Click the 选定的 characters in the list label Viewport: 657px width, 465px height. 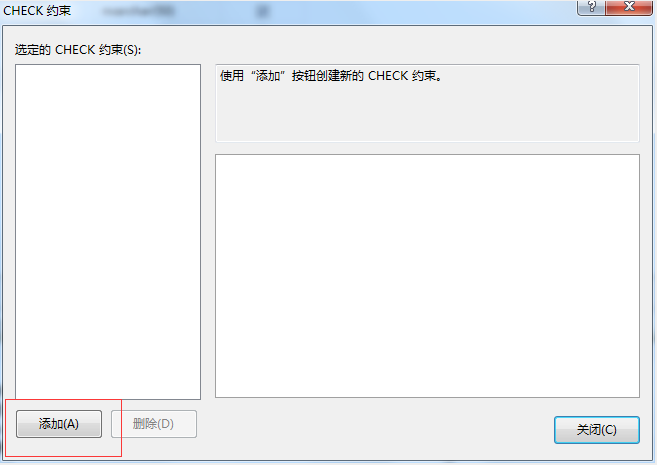[33, 50]
